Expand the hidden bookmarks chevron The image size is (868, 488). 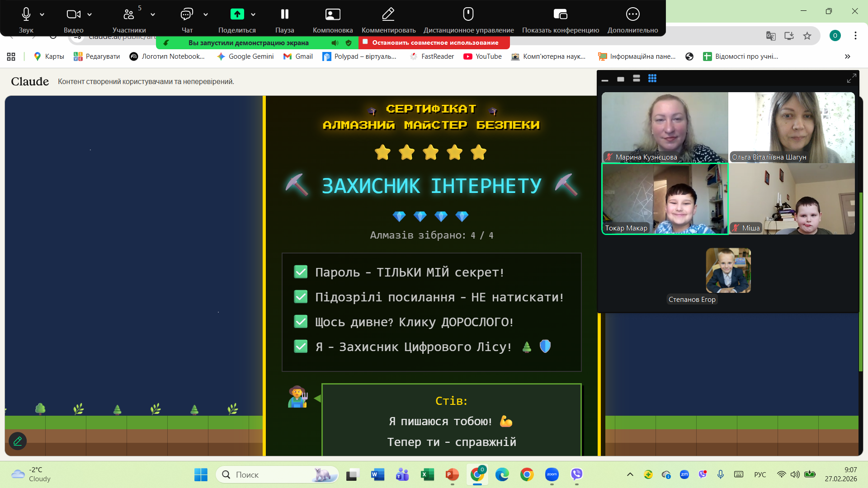tap(847, 56)
